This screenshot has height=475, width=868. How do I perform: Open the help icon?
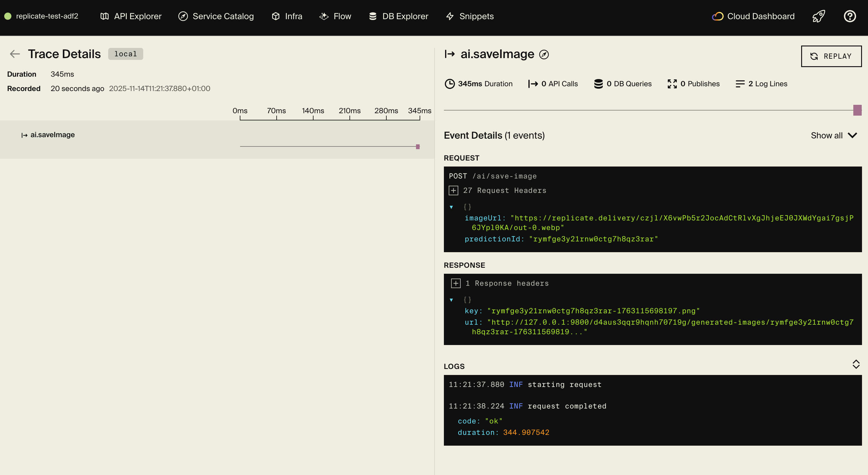[849, 16]
